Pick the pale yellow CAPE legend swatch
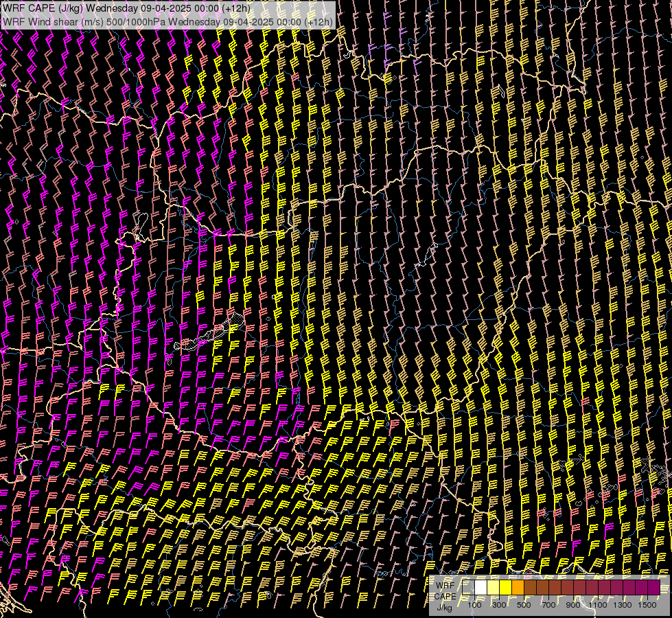This screenshot has height=618, width=672. coord(494,587)
